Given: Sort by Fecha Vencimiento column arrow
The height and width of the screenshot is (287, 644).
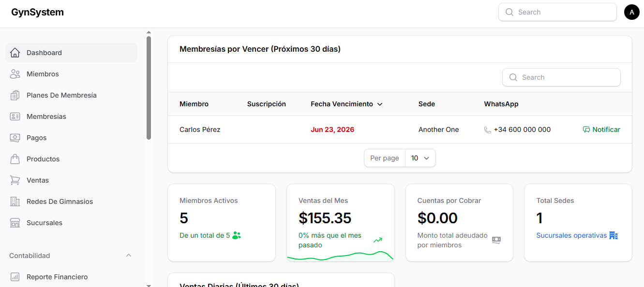Looking at the screenshot, I should click(x=380, y=104).
